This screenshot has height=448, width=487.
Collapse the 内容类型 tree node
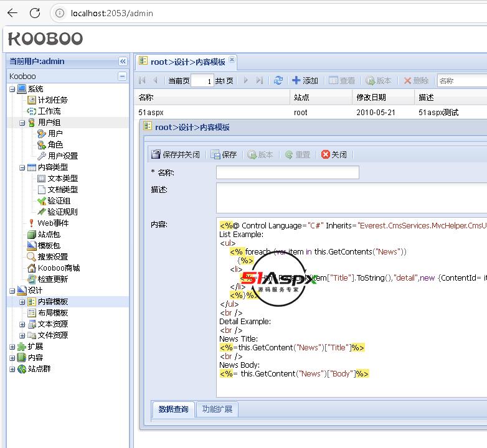[x=22, y=167]
